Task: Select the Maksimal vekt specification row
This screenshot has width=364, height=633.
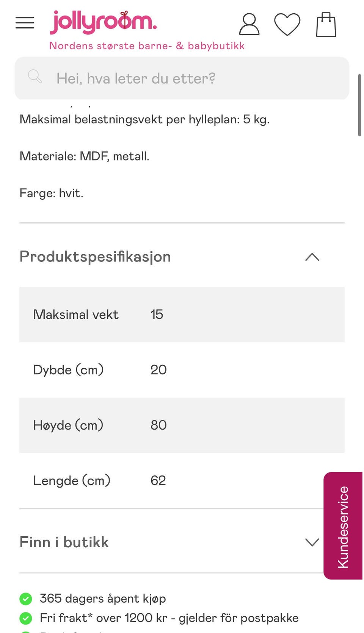Action: click(x=182, y=315)
